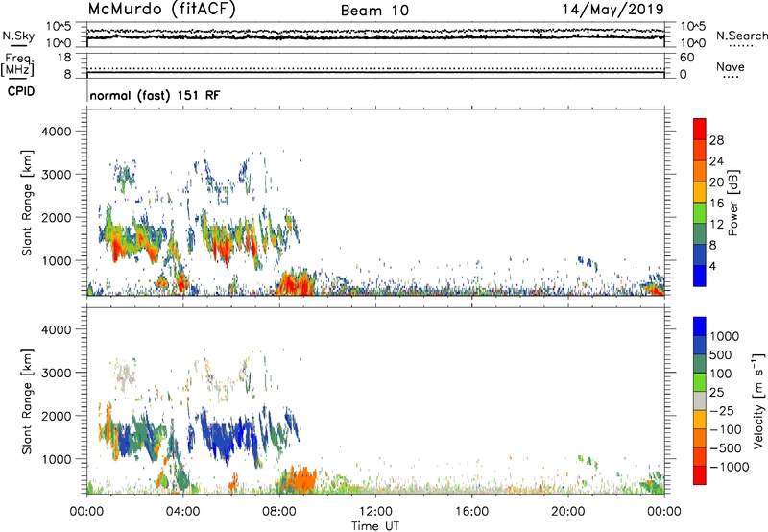Click the red power patch near 09:00
This screenshot has width=768, height=532.
296,284
